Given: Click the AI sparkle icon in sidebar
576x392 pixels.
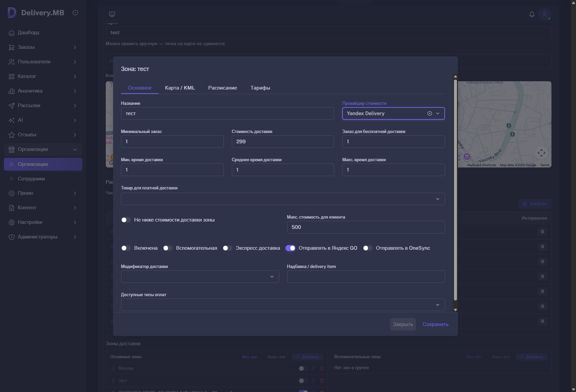Looking at the screenshot, I should point(12,120).
